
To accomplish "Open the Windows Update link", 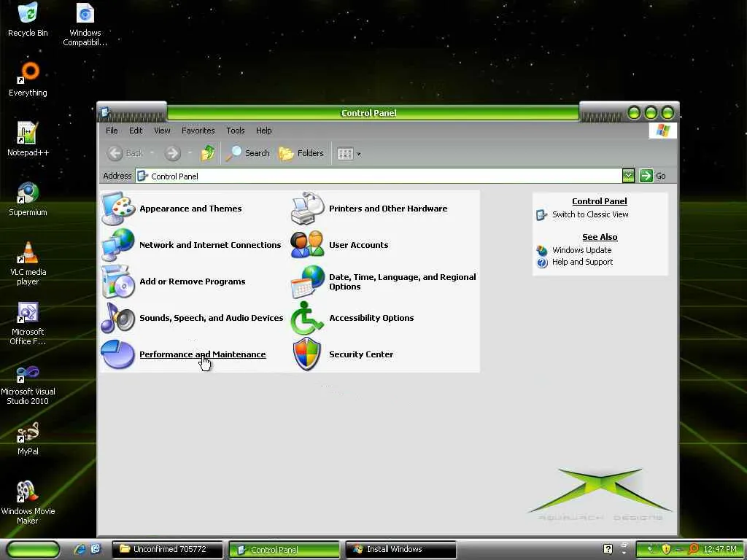I will tap(581, 250).
